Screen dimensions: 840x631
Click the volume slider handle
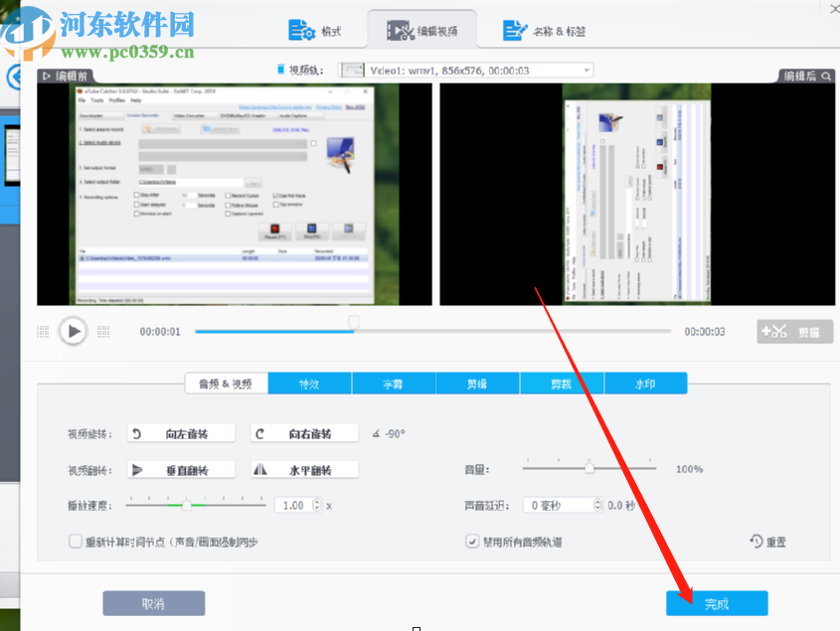coord(589,468)
